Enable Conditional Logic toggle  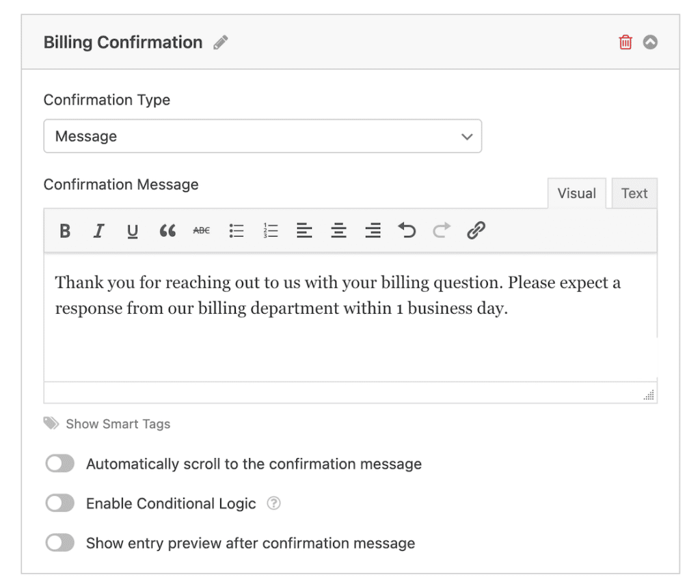59,503
